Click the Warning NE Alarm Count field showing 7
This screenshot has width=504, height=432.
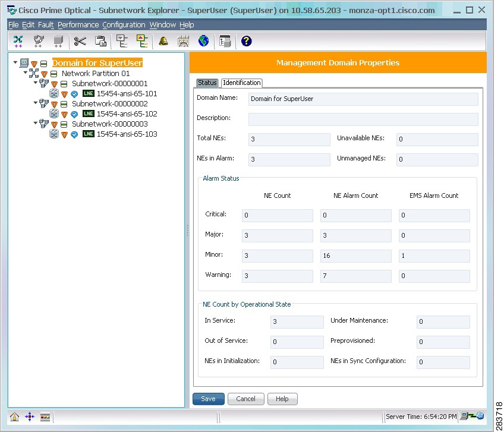356,276
